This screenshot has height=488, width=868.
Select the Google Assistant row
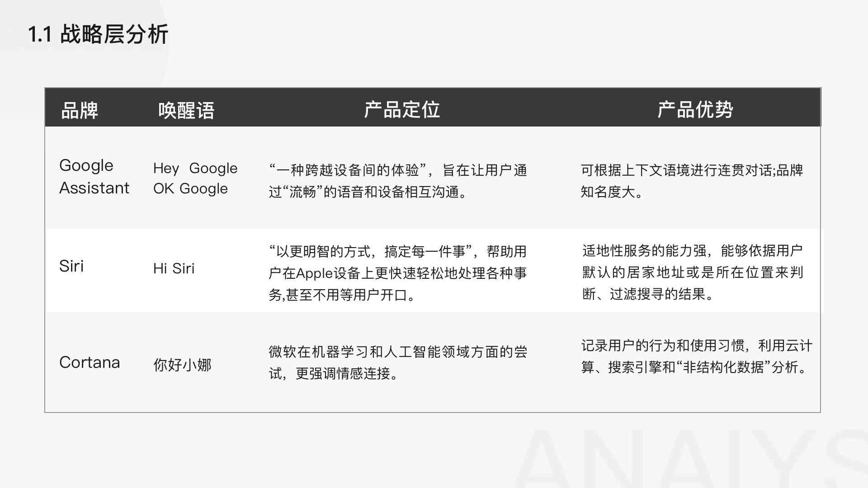(434, 177)
